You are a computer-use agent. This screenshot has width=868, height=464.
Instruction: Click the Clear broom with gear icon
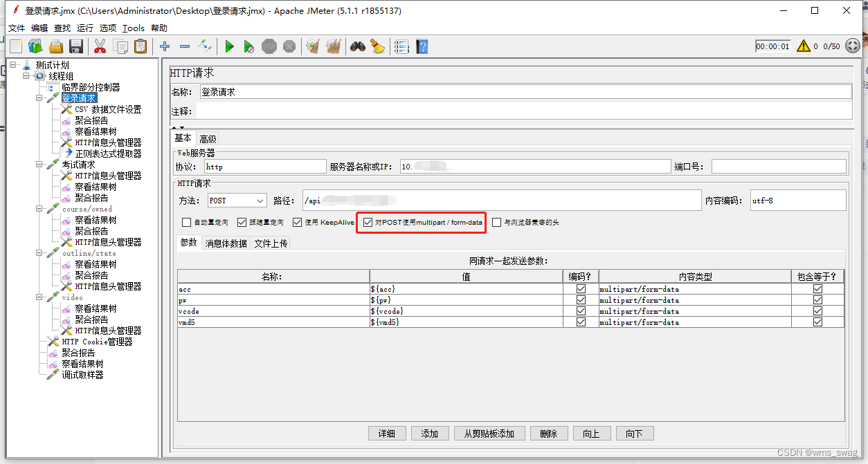313,46
